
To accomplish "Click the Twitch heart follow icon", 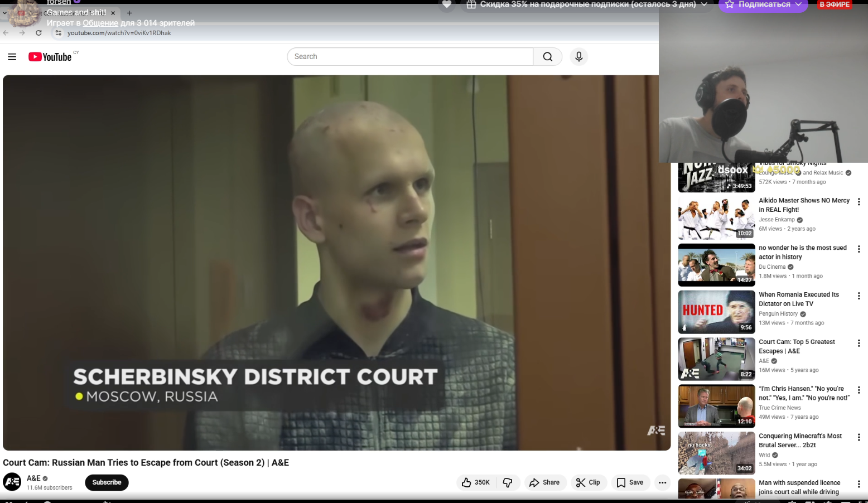I will point(447,4).
